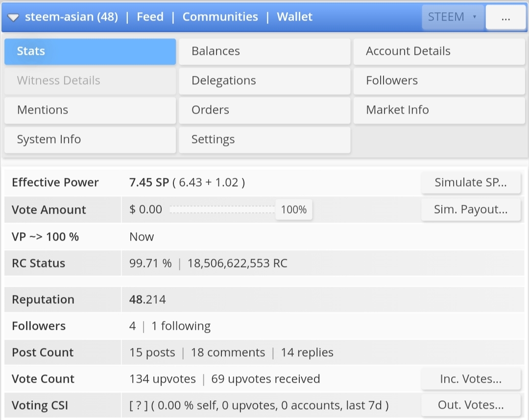Image resolution: width=529 pixels, height=420 pixels.
Task: Open the Communities link
Action: [220, 17]
